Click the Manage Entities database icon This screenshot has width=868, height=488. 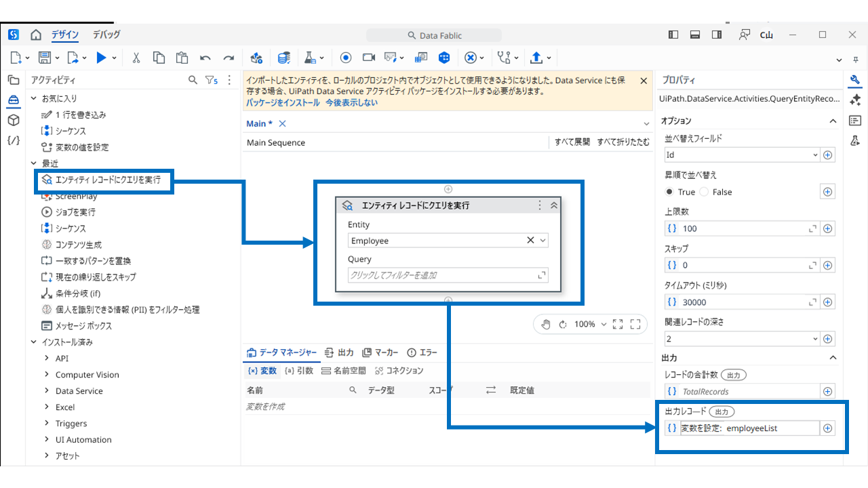click(284, 58)
